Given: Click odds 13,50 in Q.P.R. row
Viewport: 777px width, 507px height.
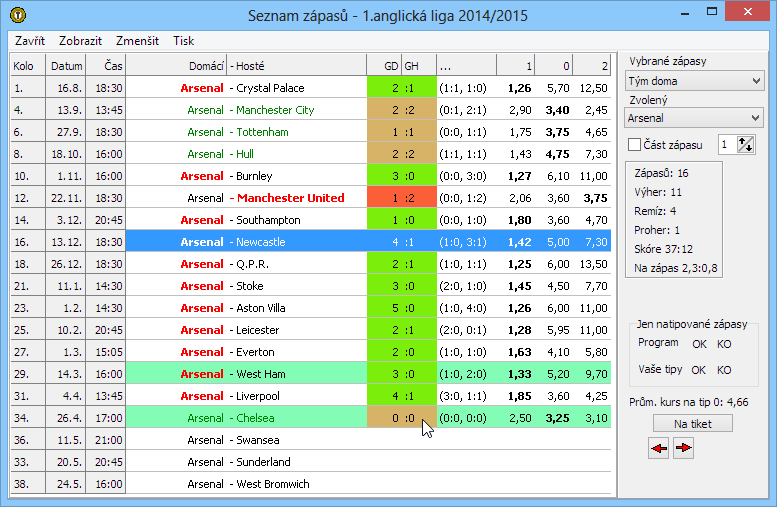Looking at the screenshot, I should [x=593, y=264].
